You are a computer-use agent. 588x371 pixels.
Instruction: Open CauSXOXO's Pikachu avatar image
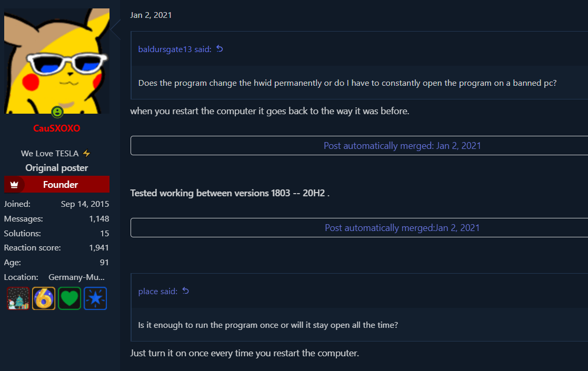pyautogui.click(x=57, y=61)
